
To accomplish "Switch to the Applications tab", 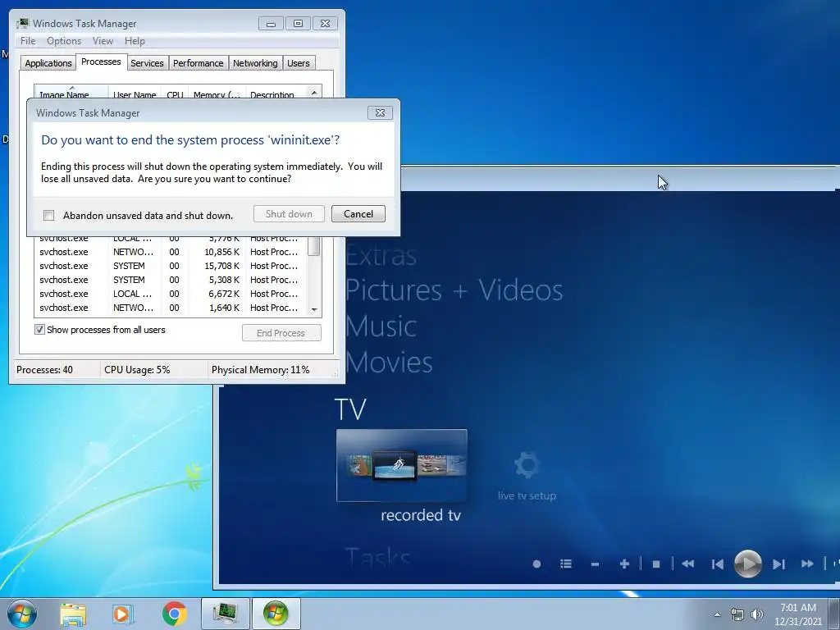I will [x=48, y=63].
